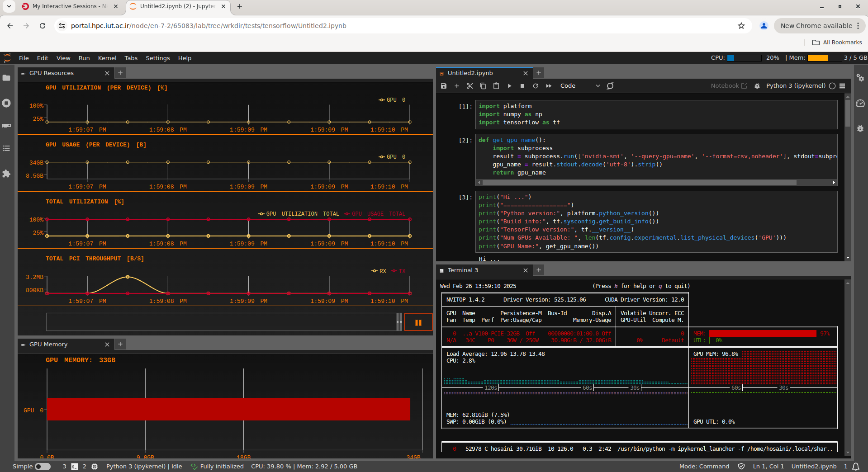868x472 pixels.
Task: Cut the selected cell with scissors icon
Action: (x=470, y=86)
